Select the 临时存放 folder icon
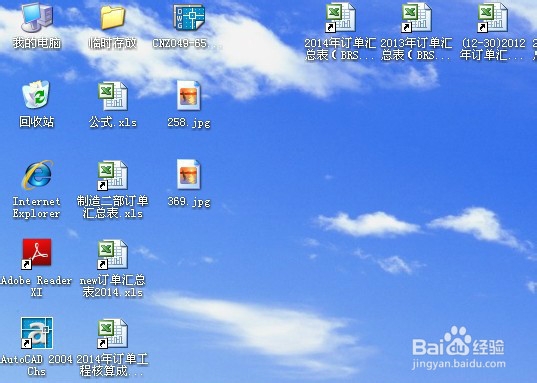Screen dimensions: 537x383 (x=113, y=17)
